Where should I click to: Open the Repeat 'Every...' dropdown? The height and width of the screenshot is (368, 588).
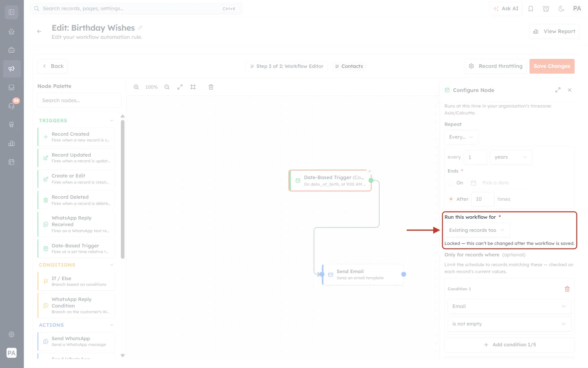point(461,137)
